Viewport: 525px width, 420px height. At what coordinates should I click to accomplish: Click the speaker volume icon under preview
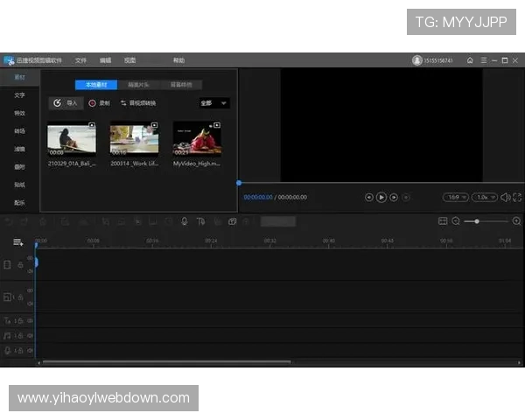(x=505, y=198)
